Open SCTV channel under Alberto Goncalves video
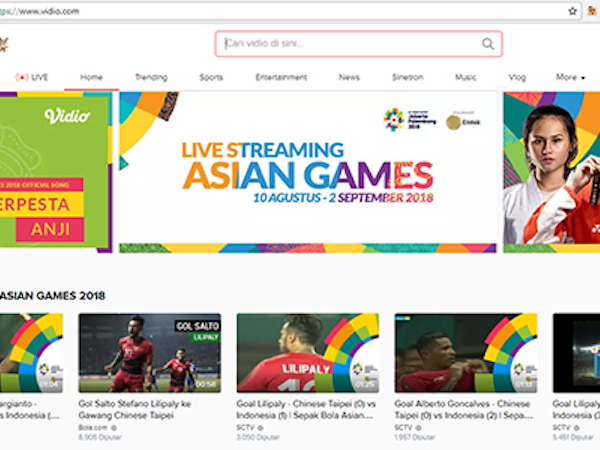Image resolution: width=600 pixels, height=450 pixels. click(x=403, y=427)
